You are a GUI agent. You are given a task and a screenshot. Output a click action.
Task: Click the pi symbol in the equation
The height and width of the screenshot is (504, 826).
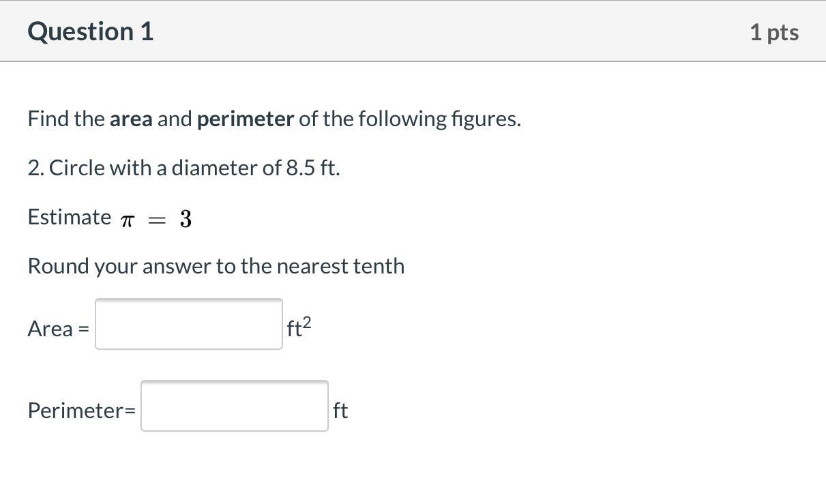point(127,220)
